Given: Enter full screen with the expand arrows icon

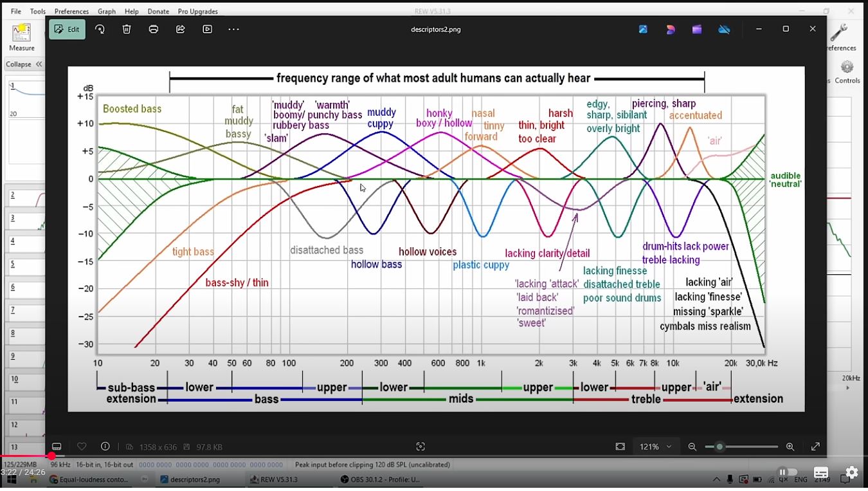Looking at the screenshot, I should (815, 447).
